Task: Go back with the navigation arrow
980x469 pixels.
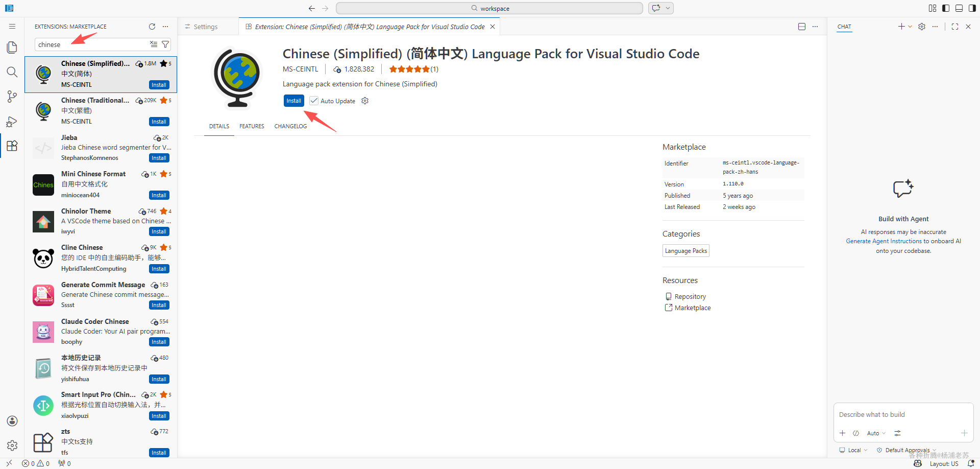Action: coord(312,8)
